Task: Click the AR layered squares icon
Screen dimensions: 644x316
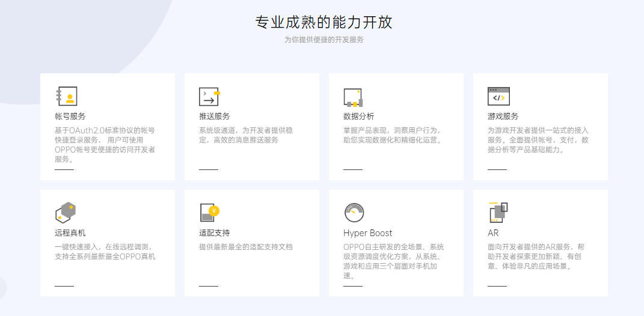Action: click(x=498, y=212)
